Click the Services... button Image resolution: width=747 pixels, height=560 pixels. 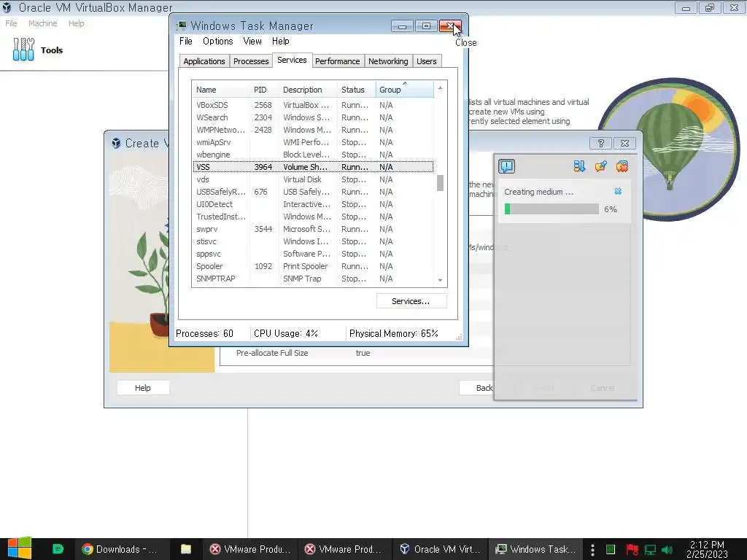pyautogui.click(x=411, y=301)
